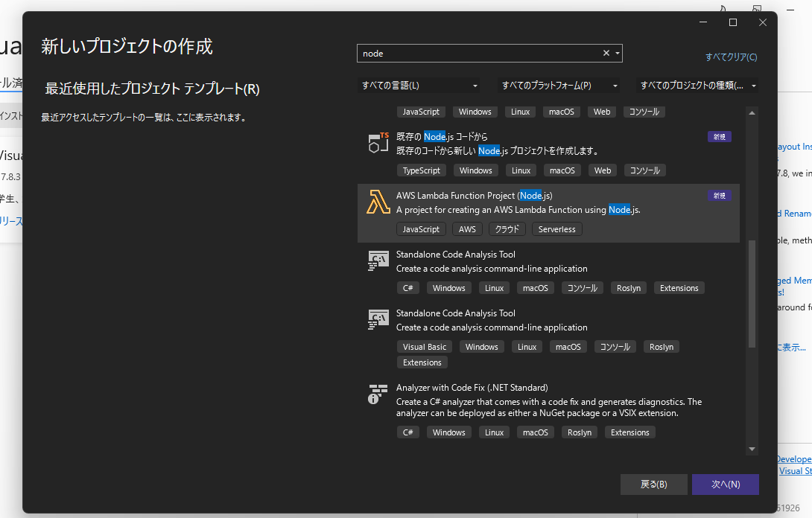Select the AWS Lambda Function Project (Node.js) template
812x518 pixels.
click(548, 213)
